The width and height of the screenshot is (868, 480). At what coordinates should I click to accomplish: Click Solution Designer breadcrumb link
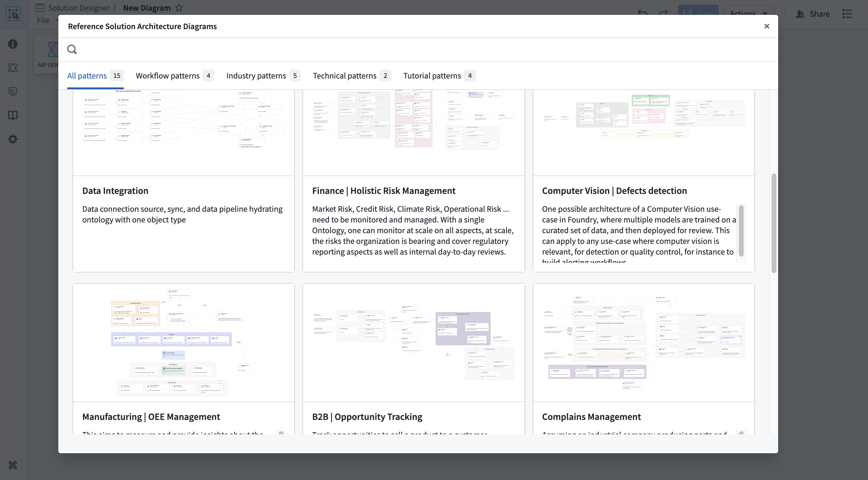tap(79, 8)
